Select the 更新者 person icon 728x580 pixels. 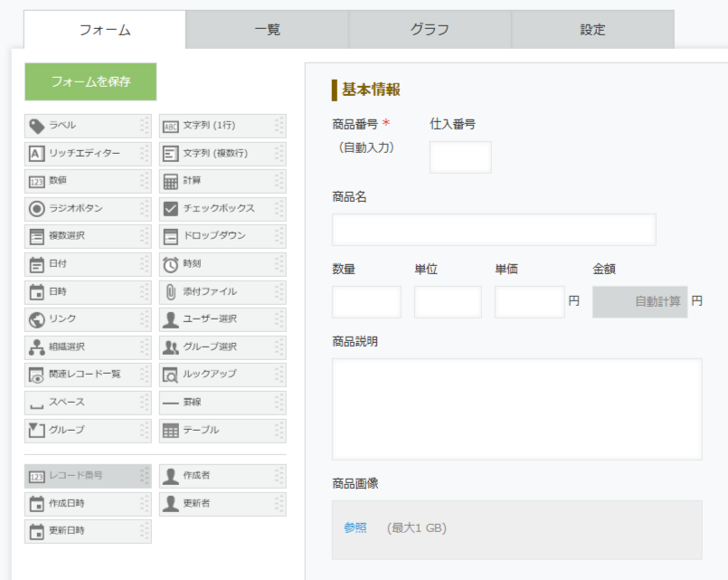170,504
